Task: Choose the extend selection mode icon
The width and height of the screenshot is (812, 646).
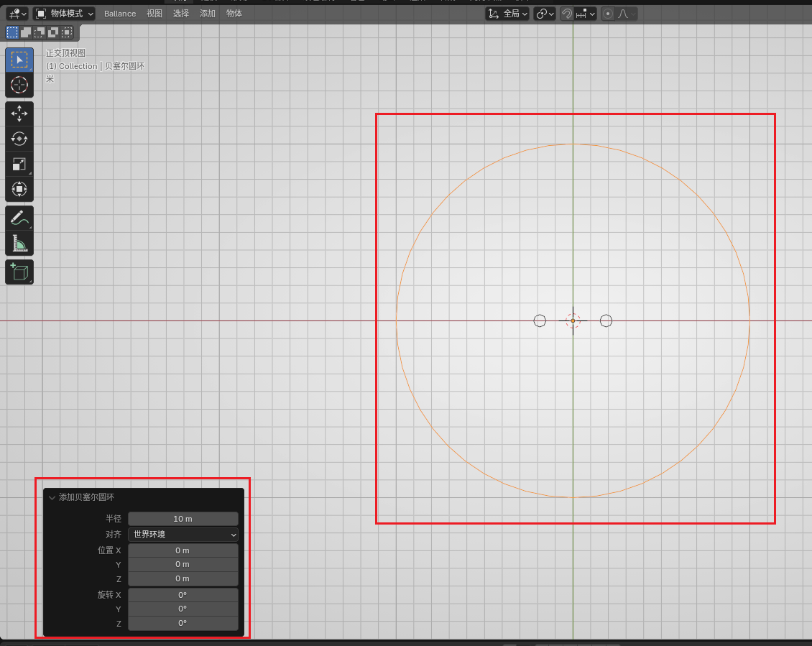Action: click(25, 32)
